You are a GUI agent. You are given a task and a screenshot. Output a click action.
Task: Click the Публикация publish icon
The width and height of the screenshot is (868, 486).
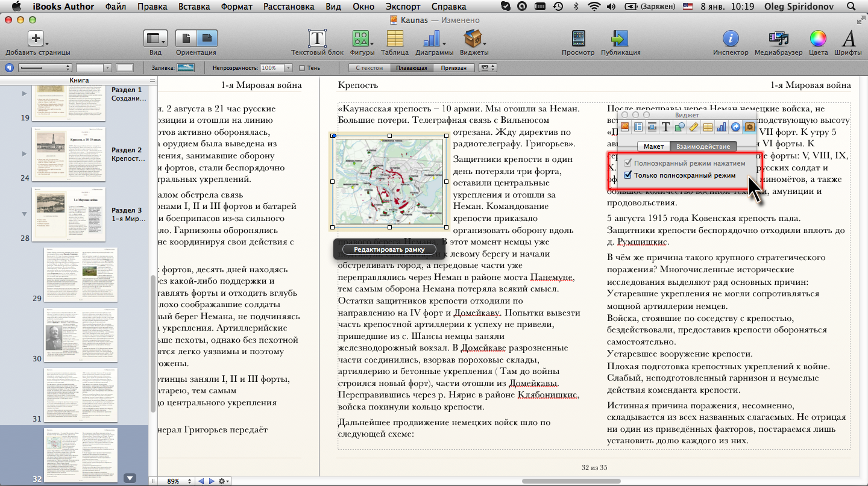(620, 39)
